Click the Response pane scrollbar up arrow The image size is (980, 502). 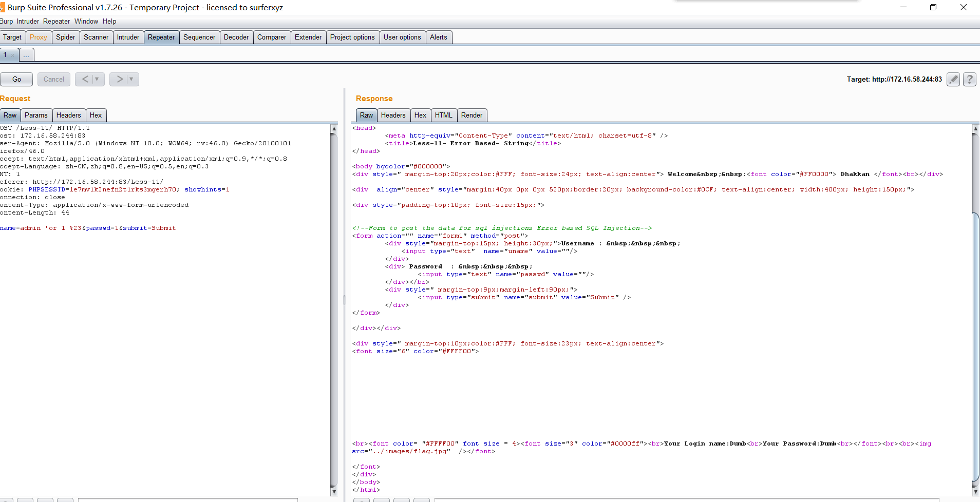[975, 128]
